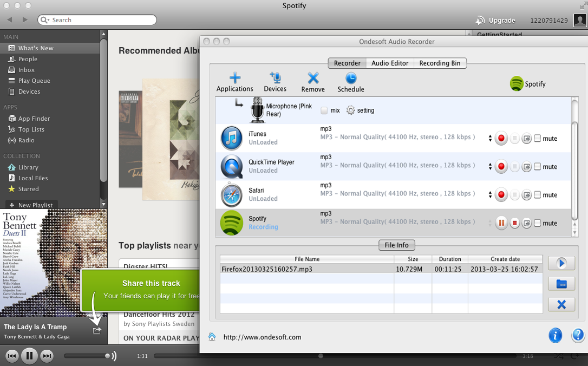Open export options for iTunes row
The image size is (588, 366).
pos(527,139)
